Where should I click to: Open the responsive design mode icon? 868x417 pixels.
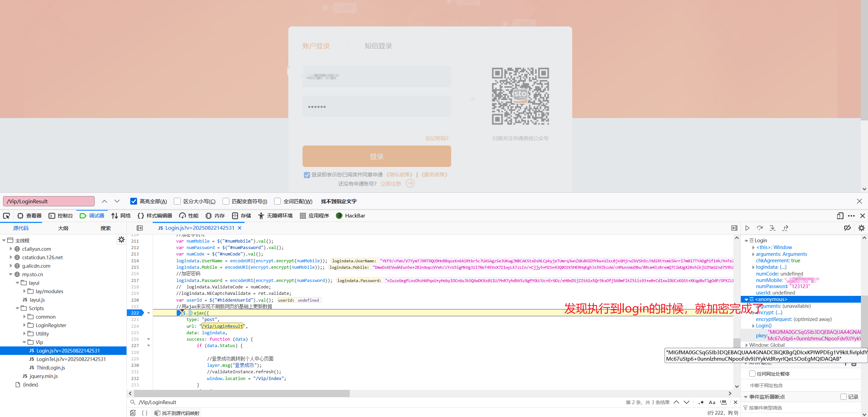click(840, 216)
